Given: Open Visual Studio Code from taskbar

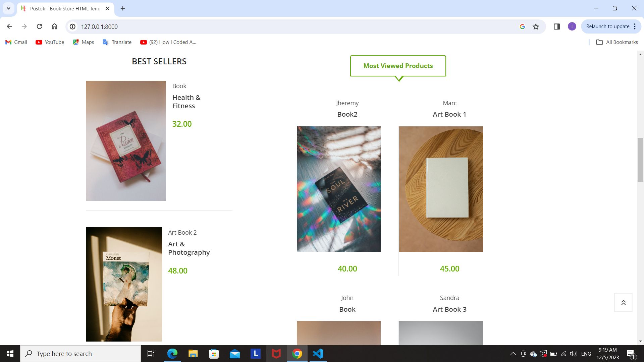Looking at the screenshot, I should click(x=318, y=354).
